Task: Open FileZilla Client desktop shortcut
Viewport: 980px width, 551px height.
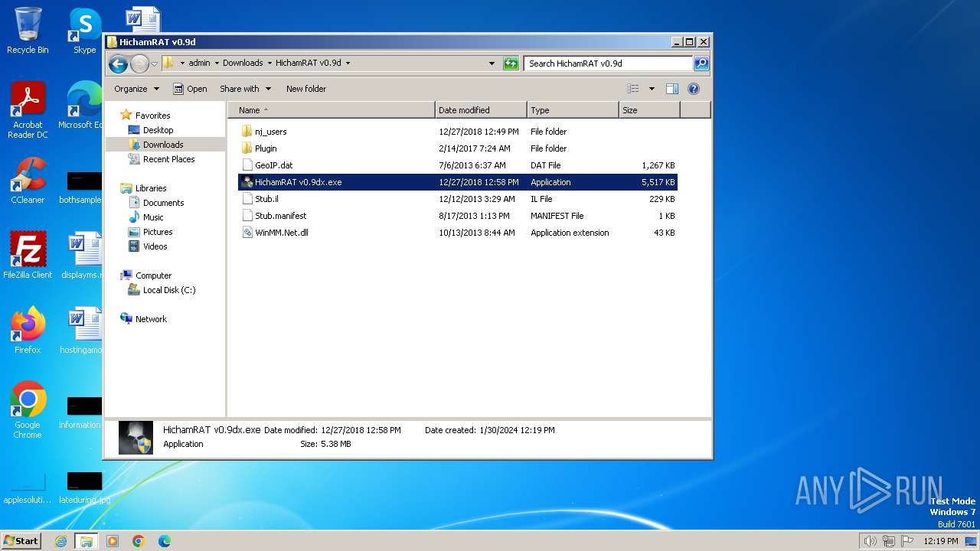Action: [28, 256]
